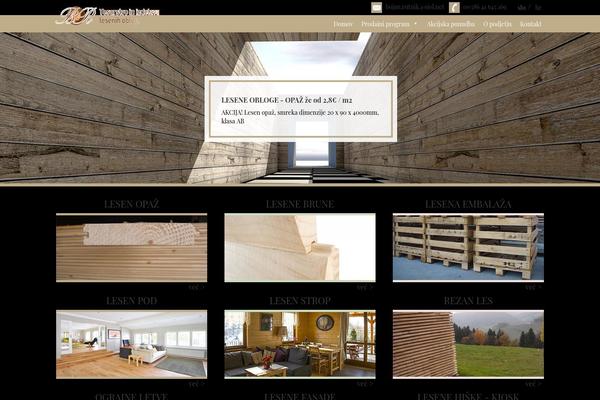The image size is (600, 400).
Task: Click 'več >' under Lesen pod
Action: point(197,384)
